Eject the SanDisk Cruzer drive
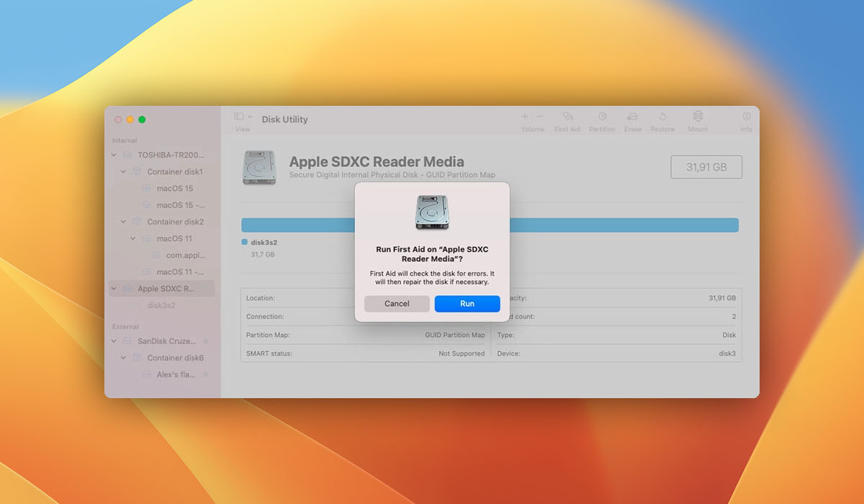864x504 pixels. pos(206,341)
